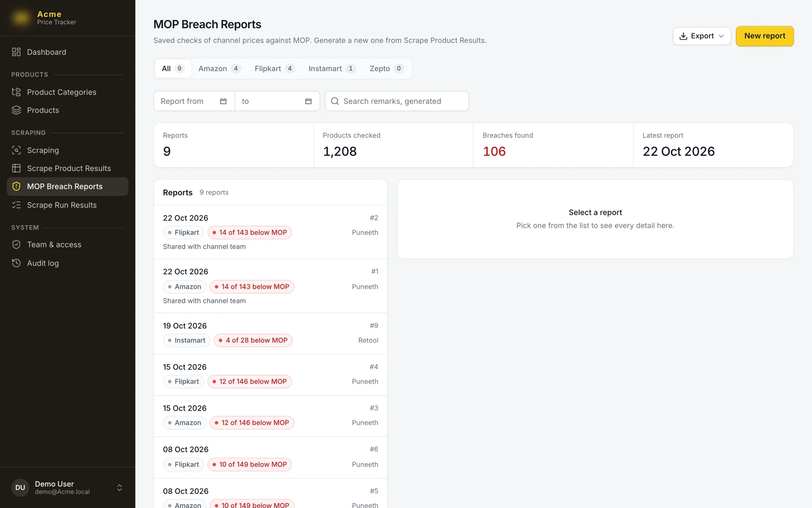Viewport: 812px width, 508px height.
Task: Select the Instamart report #9
Action: click(x=270, y=333)
